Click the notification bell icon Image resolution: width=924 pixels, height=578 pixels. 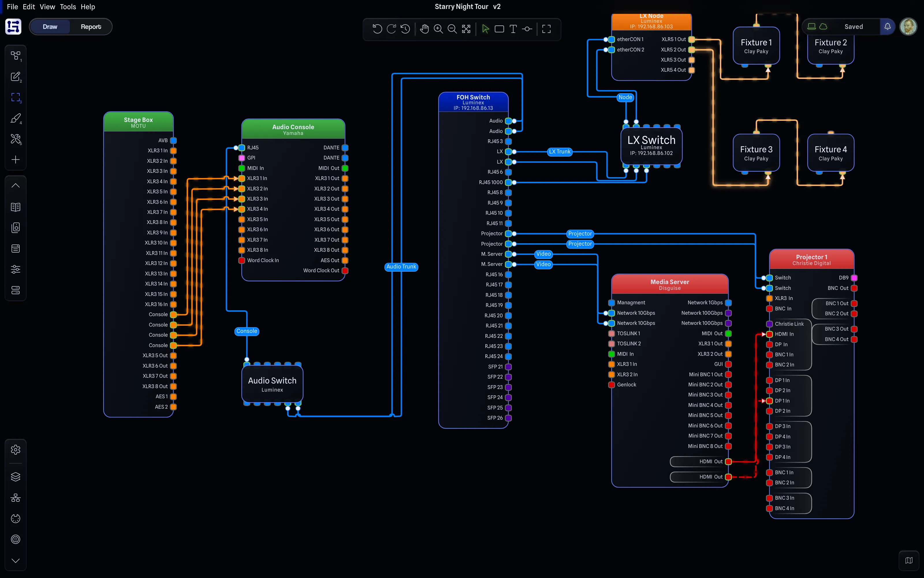coord(887,27)
